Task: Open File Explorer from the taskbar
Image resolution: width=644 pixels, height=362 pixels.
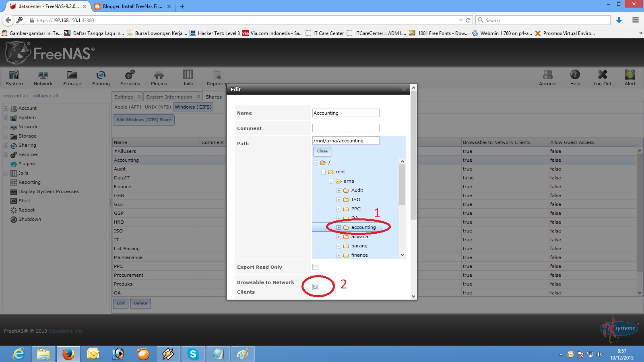Action: tap(43, 354)
